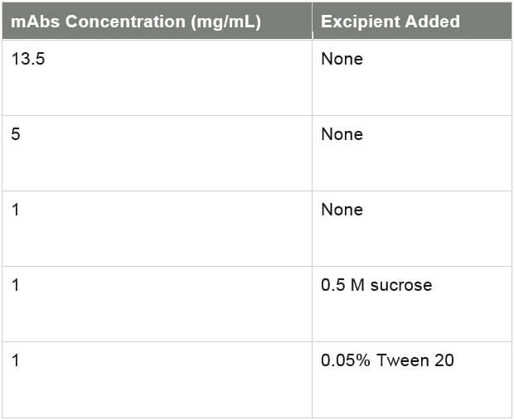Click the word 'Added' in the header
This screenshot has height=420, width=514.
click(432, 22)
